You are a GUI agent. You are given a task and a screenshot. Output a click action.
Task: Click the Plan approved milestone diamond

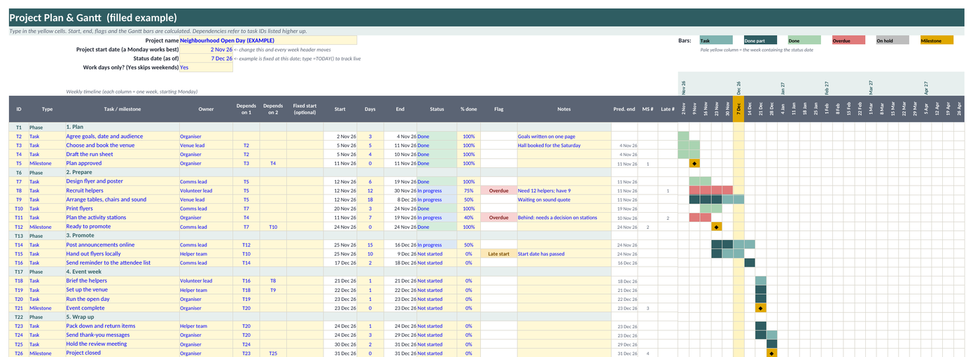coord(694,163)
